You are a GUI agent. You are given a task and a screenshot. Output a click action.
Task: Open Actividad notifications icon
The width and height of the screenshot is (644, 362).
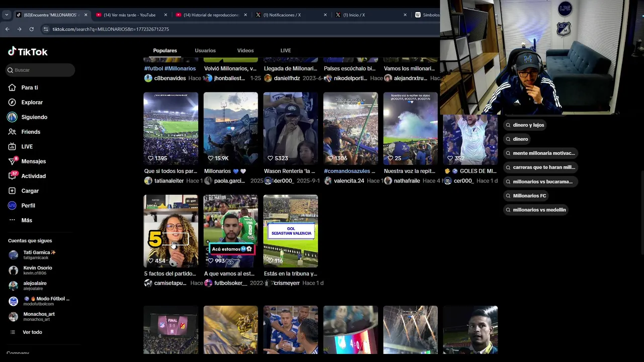point(12,176)
